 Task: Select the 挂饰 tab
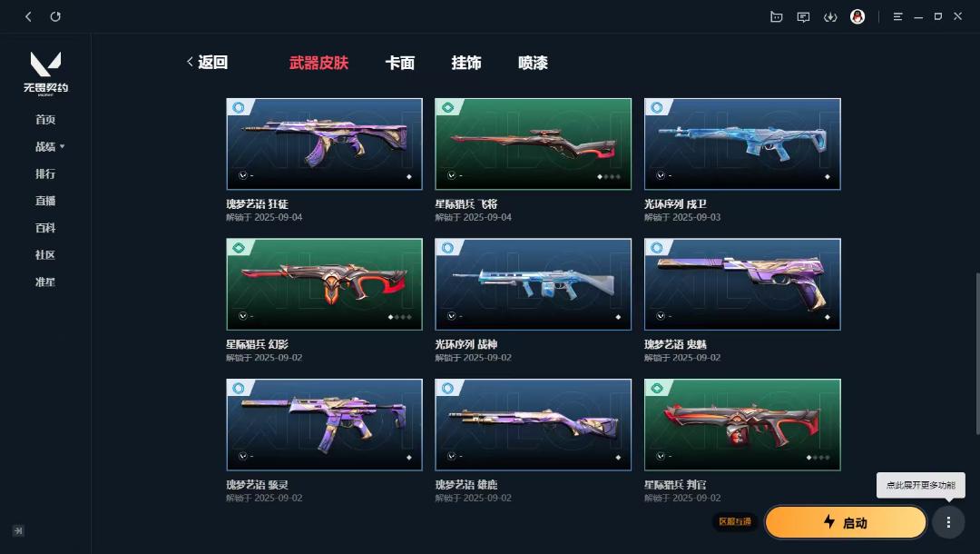click(466, 63)
